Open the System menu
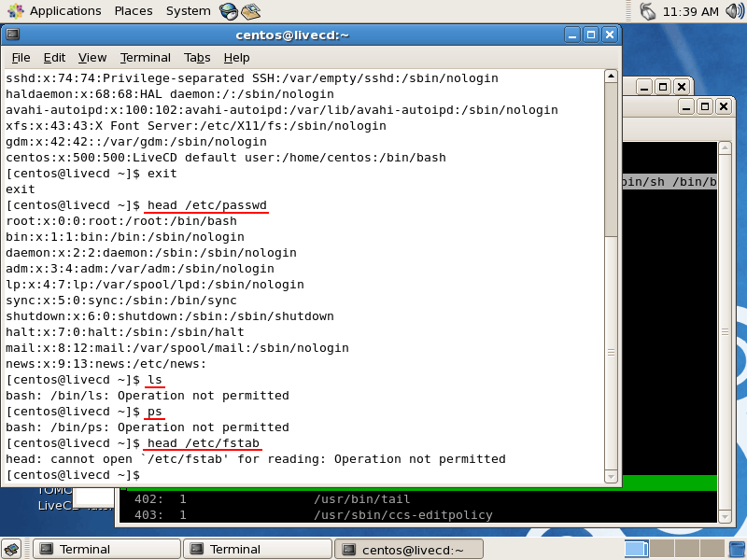Screen dimensions: 747x560 click(189, 11)
